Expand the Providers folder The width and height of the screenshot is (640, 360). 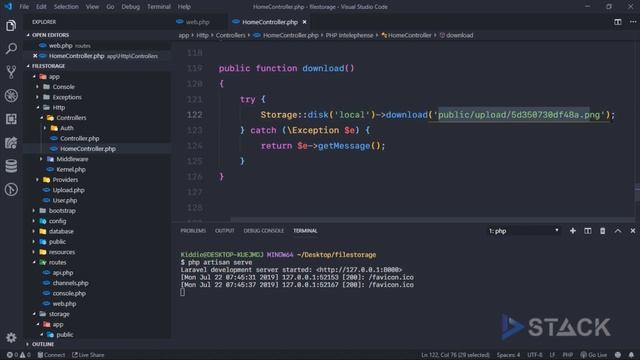pos(65,180)
